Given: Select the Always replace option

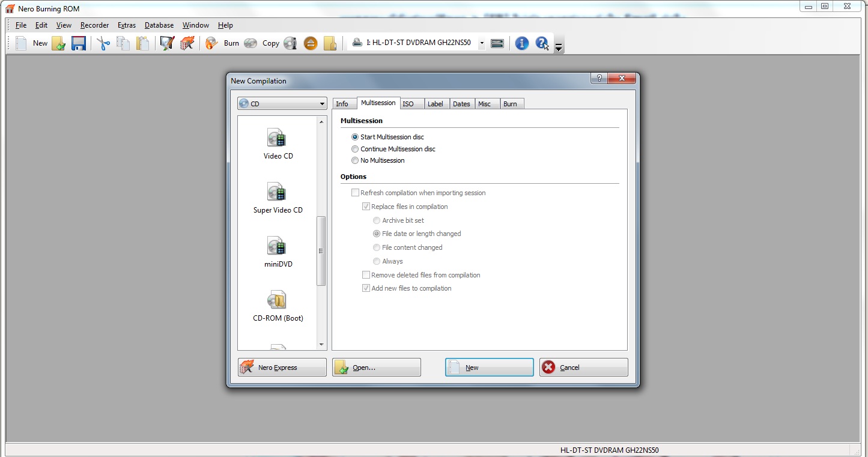Looking at the screenshot, I should point(388,261).
